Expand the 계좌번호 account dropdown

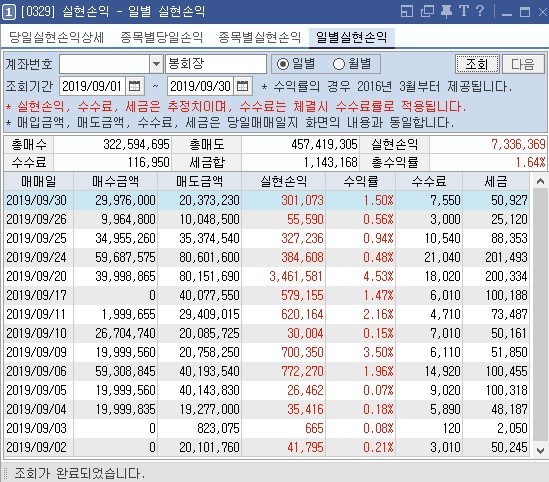pyautogui.click(x=157, y=64)
